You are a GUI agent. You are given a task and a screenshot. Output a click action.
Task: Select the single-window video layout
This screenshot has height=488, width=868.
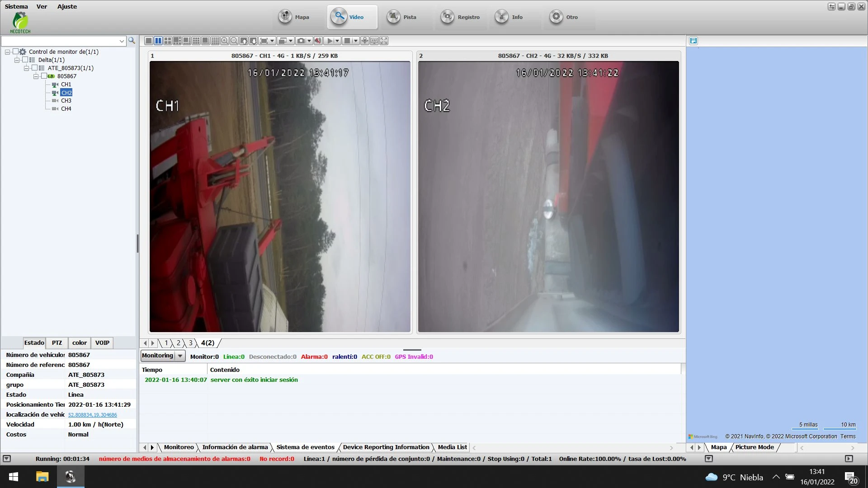pos(148,41)
